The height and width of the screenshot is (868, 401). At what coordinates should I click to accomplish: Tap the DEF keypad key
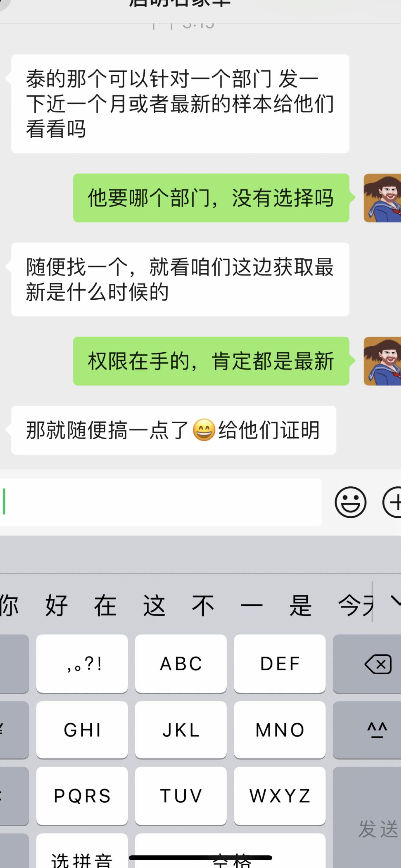pyautogui.click(x=280, y=664)
